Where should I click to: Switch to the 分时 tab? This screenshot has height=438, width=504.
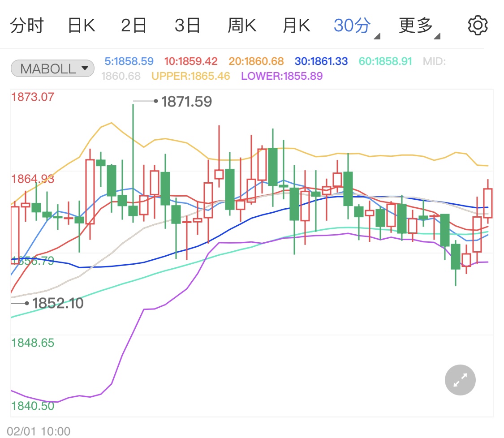[27, 26]
